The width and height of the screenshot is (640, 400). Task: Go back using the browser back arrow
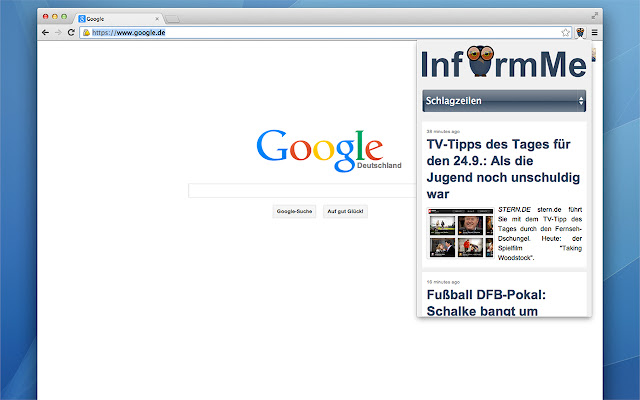[x=45, y=33]
